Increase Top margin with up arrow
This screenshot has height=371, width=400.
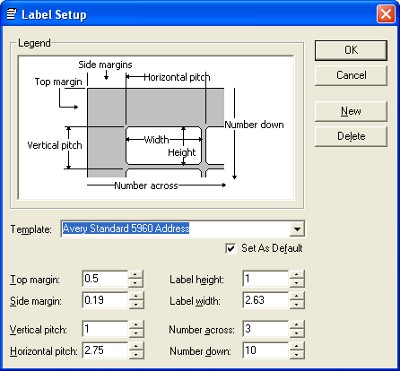click(136, 275)
